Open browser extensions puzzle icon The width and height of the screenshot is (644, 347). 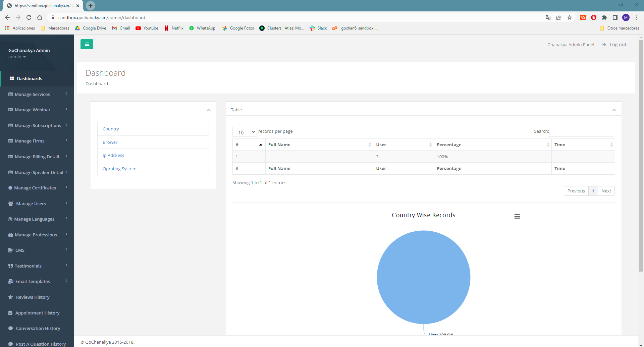click(604, 17)
